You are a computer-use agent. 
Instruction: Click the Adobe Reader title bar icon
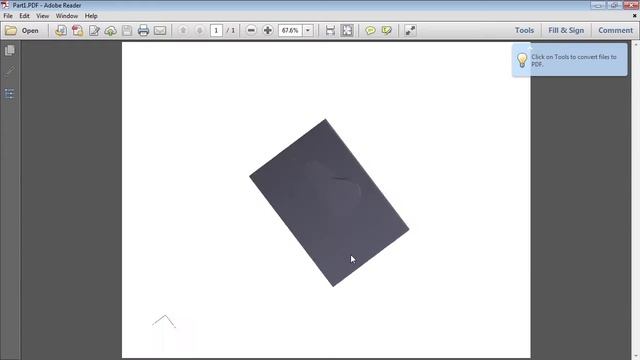pyautogui.click(x=5, y=5)
